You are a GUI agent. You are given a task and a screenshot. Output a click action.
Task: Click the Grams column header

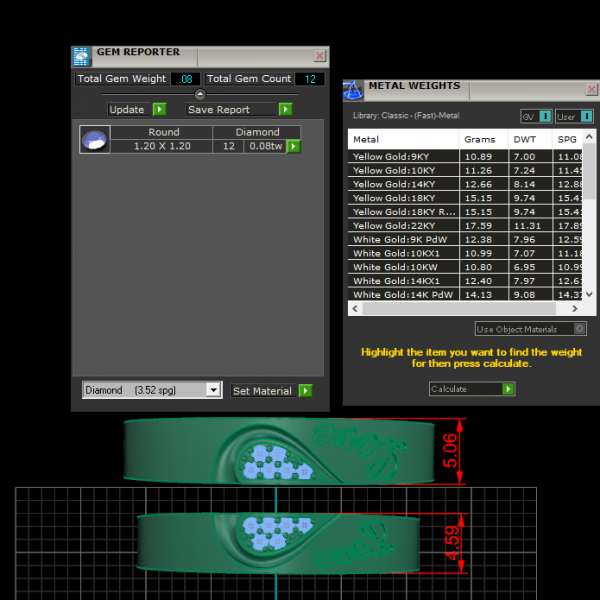click(483, 139)
